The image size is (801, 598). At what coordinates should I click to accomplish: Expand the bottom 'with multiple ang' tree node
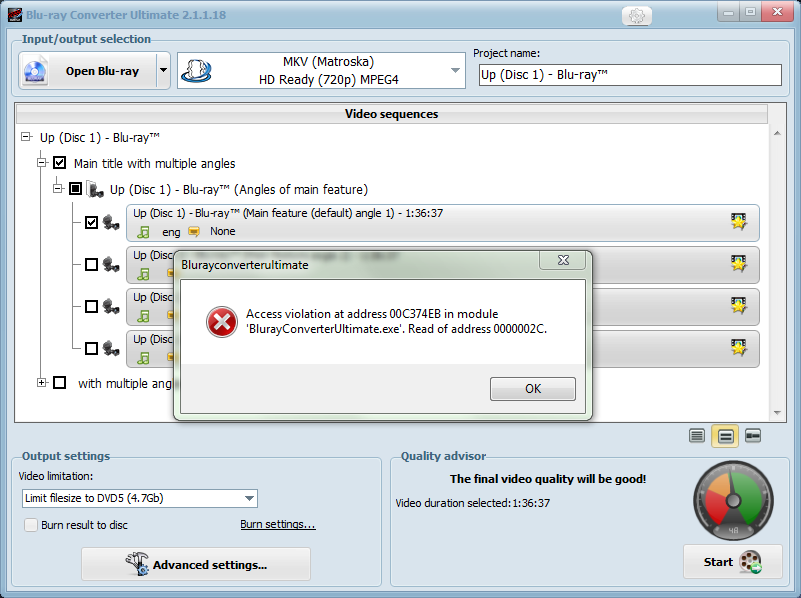(42, 382)
